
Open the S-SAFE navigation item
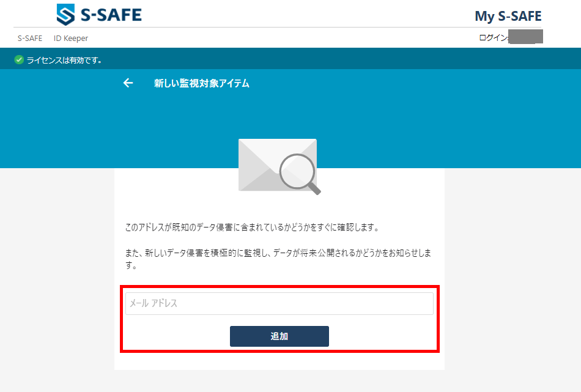pyautogui.click(x=30, y=38)
